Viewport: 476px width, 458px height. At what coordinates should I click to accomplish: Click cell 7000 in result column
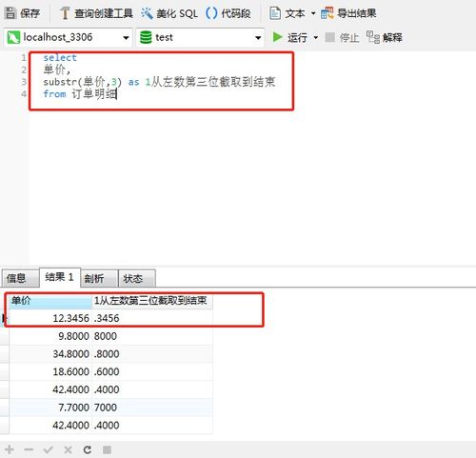[152, 408]
